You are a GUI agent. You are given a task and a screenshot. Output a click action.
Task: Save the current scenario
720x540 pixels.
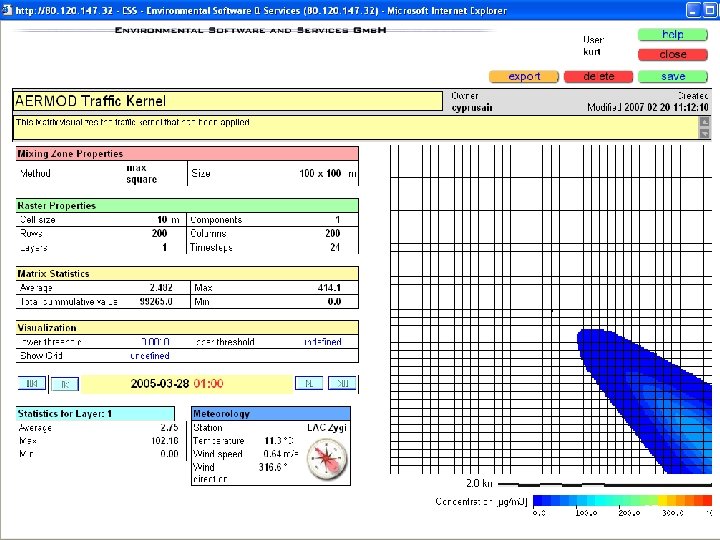pos(673,76)
